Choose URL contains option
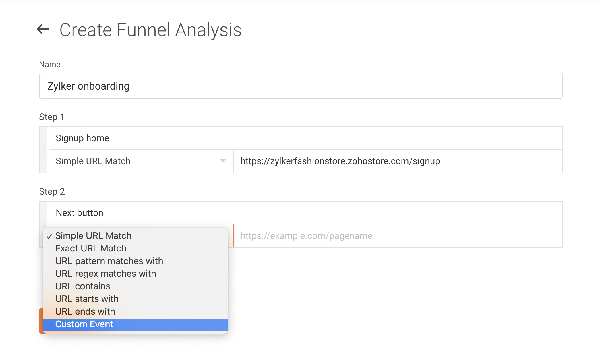Viewport: 600px width, 364px height. click(83, 286)
